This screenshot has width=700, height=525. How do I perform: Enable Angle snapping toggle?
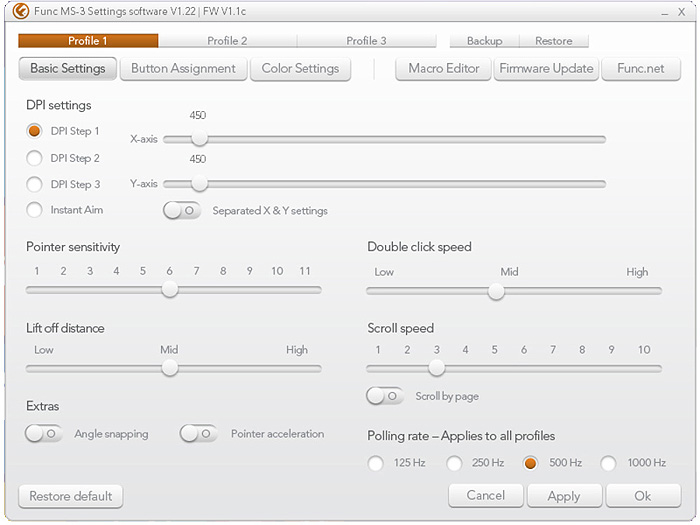(44, 433)
